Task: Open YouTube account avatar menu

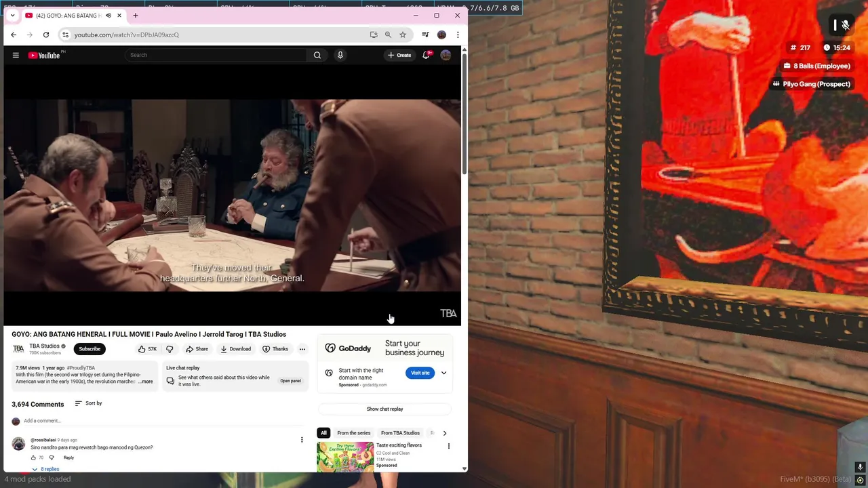Action: click(446, 55)
